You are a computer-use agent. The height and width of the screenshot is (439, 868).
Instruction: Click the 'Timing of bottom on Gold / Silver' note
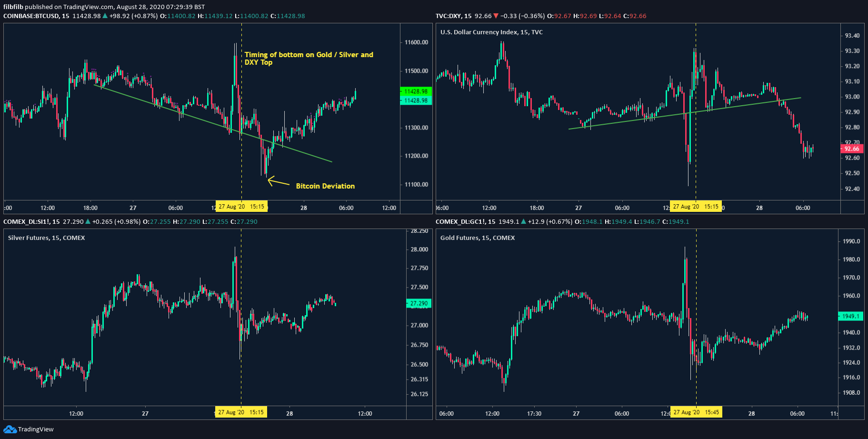click(x=309, y=58)
